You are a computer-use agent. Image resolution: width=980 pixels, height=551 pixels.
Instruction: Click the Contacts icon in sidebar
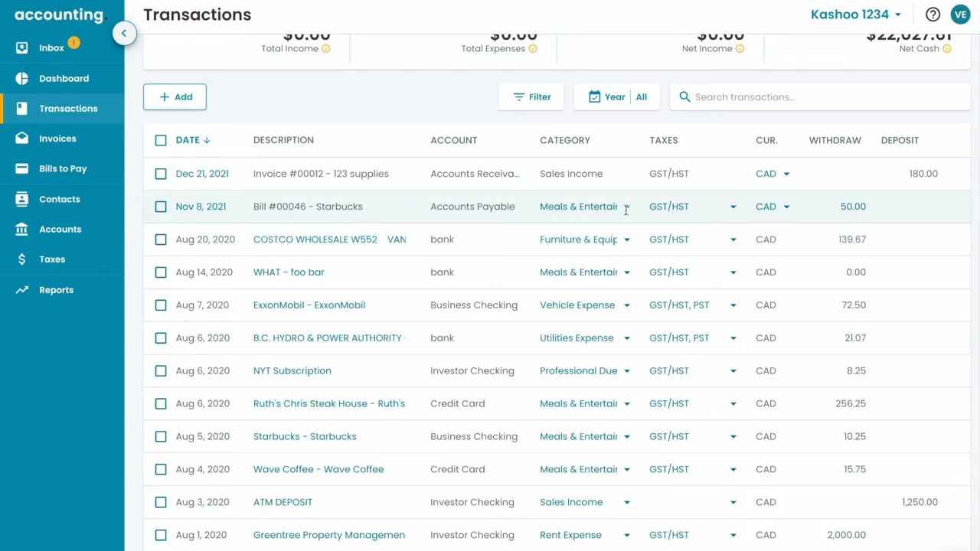coord(22,199)
